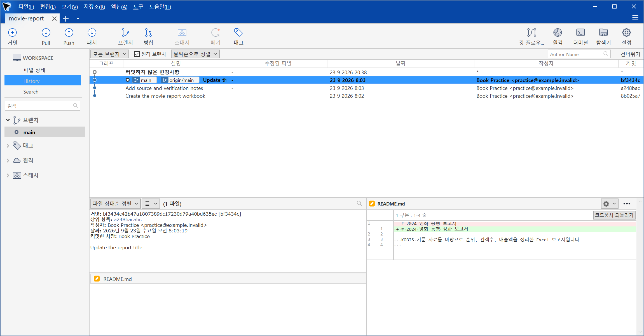This screenshot has height=336, width=644.
Task: Expand the Tags (태그) sidebar section
Action: click(x=8, y=146)
